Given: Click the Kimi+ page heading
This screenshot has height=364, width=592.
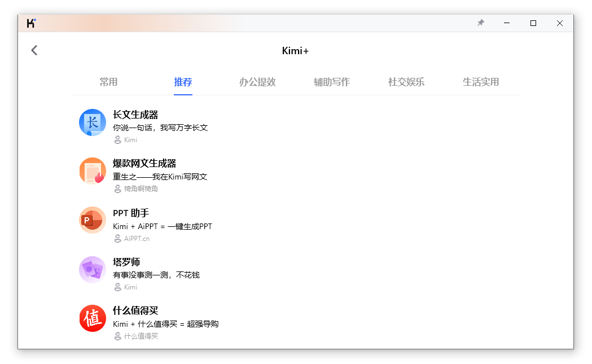Looking at the screenshot, I should click(x=295, y=51).
